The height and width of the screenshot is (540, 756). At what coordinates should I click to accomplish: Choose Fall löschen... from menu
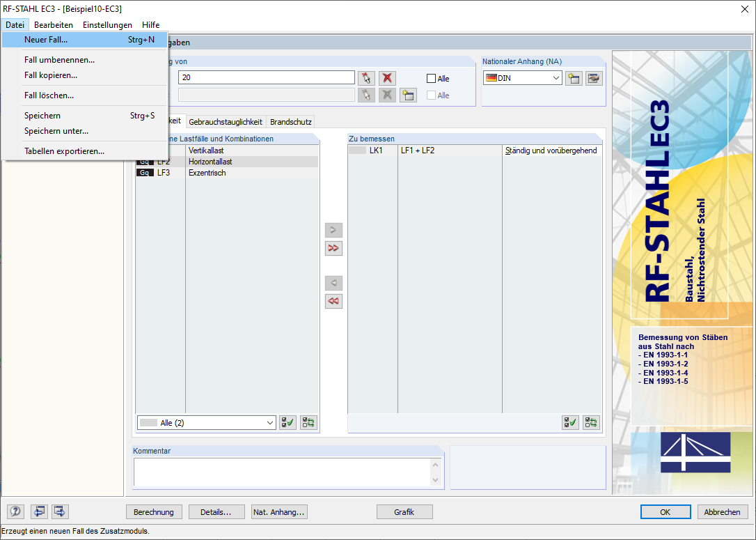point(84,95)
